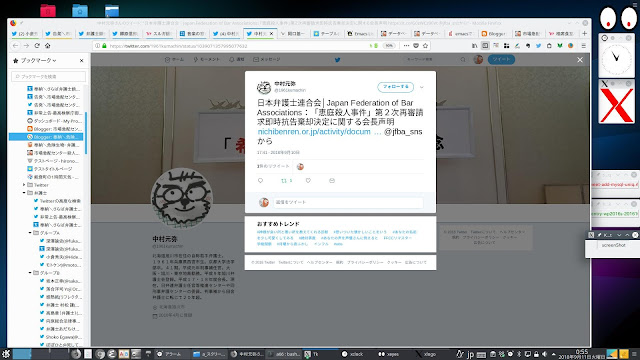Image resolution: width=640 pixels, height=360 pixels.
Task: Click the application launcher icon in taskbar
Action: [x=5, y=354]
